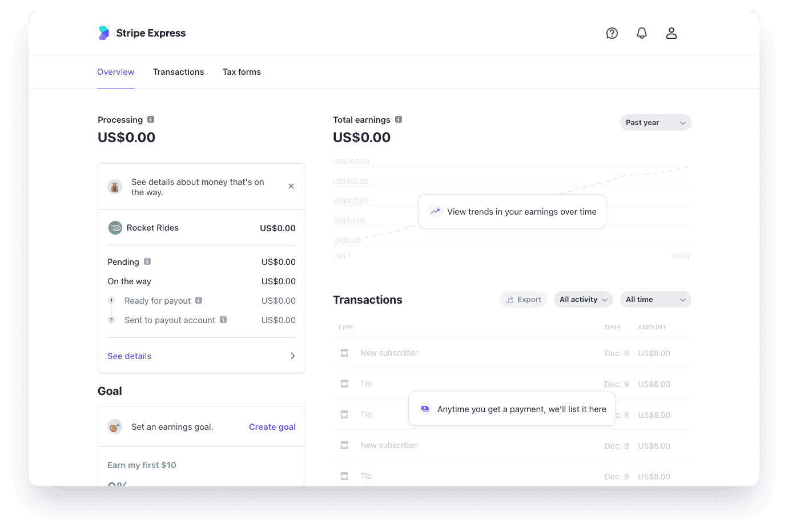788x532 pixels.
Task: Click the goal target icon
Action: [x=115, y=426]
